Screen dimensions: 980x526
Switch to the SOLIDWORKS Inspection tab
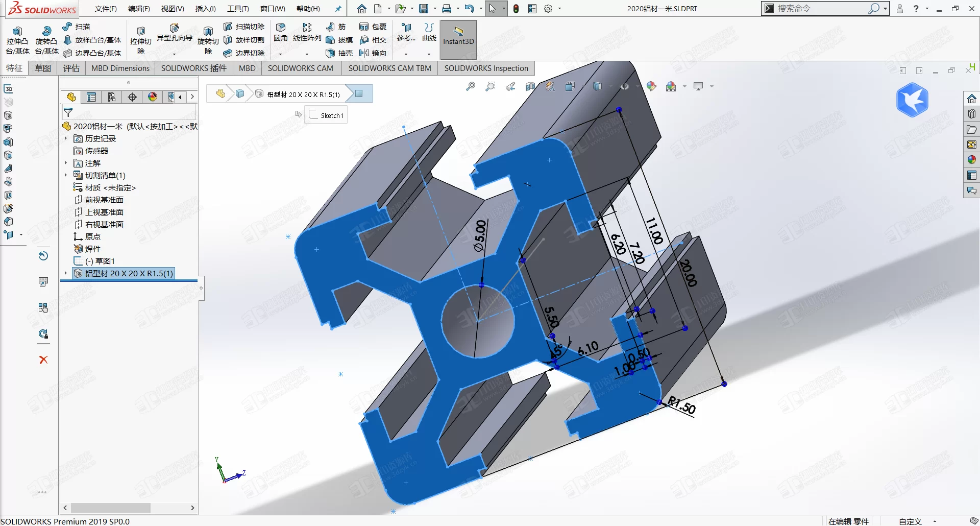[486, 68]
